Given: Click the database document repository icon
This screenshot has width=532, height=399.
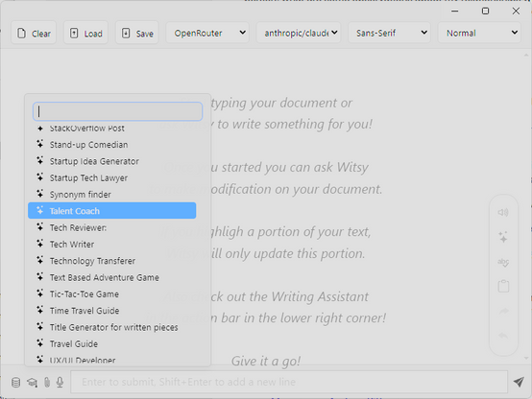Looking at the screenshot, I should pos(15,383).
